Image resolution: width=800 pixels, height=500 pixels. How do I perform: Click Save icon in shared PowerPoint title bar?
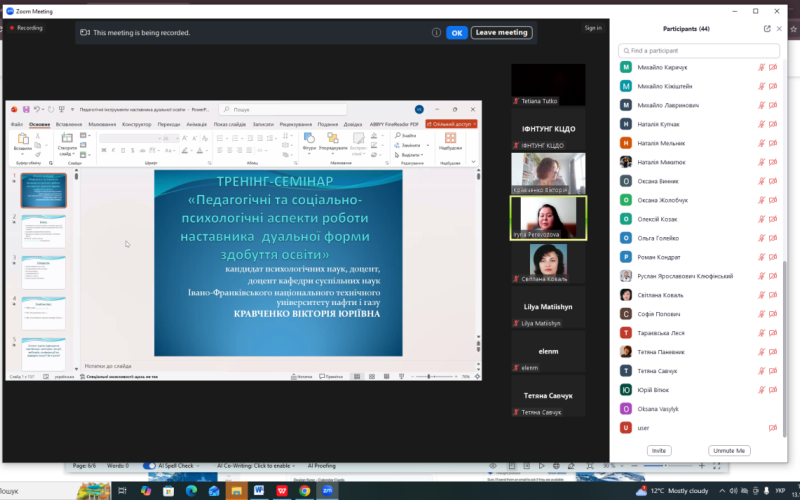26,109
